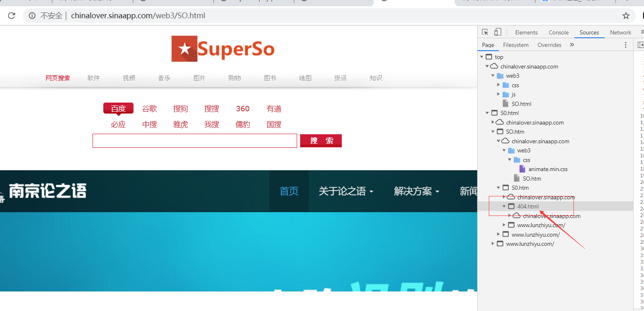This screenshot has width=644, height=311.
Task: Collapse css folder holding animate.min.css
Action: click(510, 160)
